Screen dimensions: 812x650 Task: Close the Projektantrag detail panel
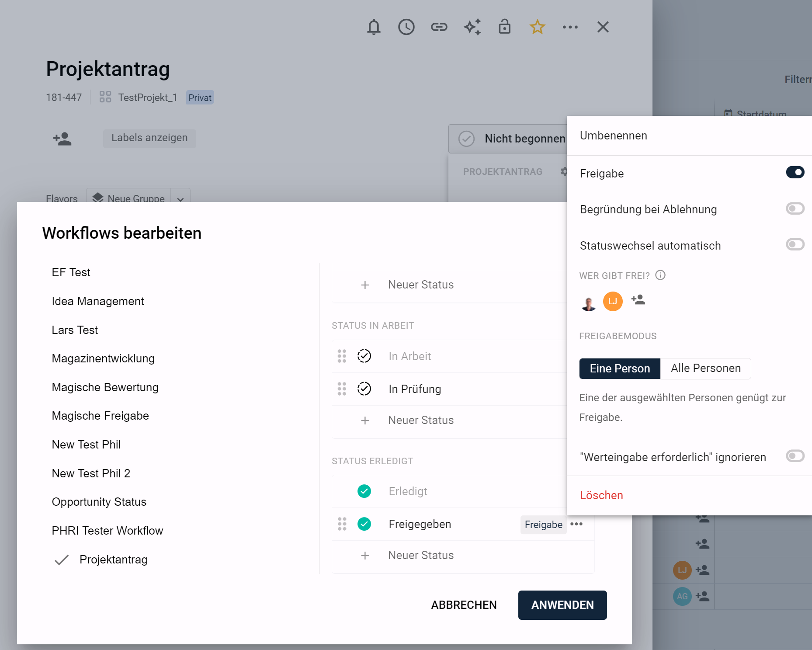(x=603, y=27)
